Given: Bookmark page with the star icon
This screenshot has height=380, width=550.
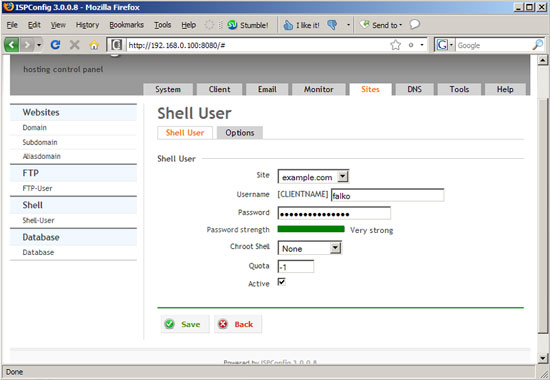Looking at the screenshot, I should click(395, 45).
